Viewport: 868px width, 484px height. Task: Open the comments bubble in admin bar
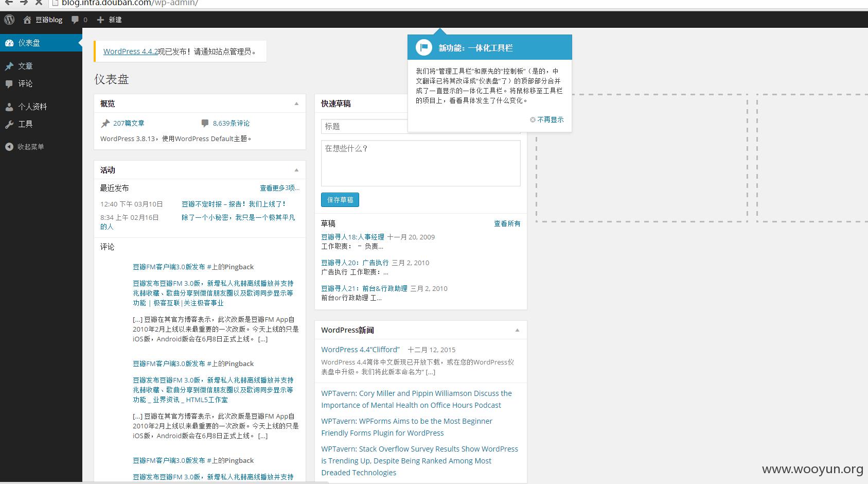coord(76,20)
